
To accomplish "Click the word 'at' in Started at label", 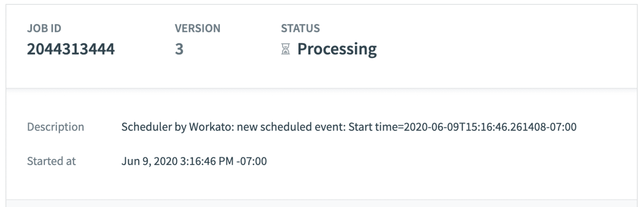I will pyautogui.click(x=71, y=161).
